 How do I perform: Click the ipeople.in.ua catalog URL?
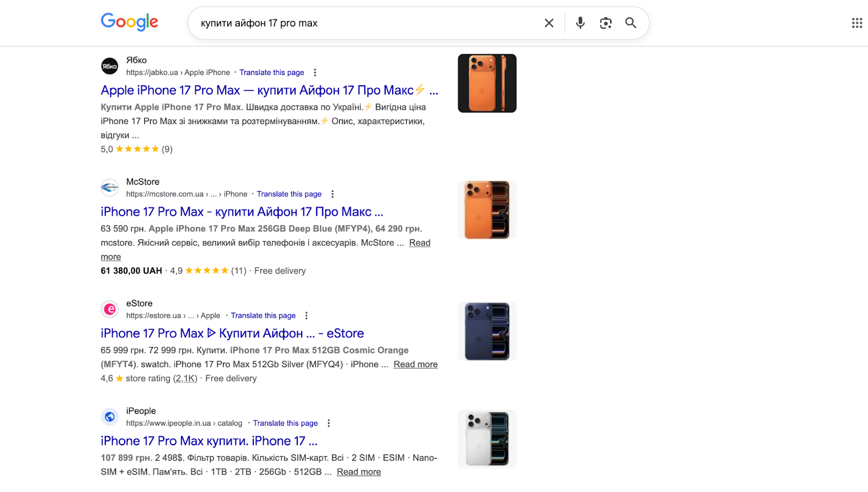(x=184, y=424)
